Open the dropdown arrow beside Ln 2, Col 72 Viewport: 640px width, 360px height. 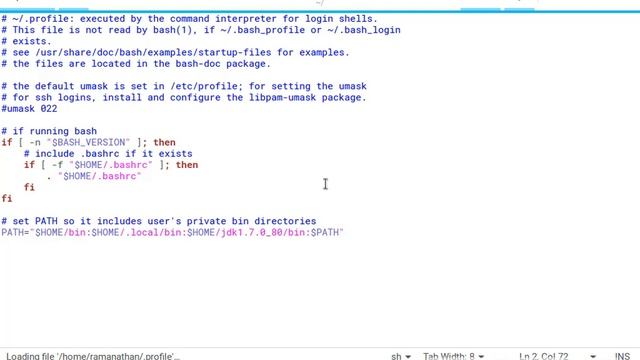point(593,356)
